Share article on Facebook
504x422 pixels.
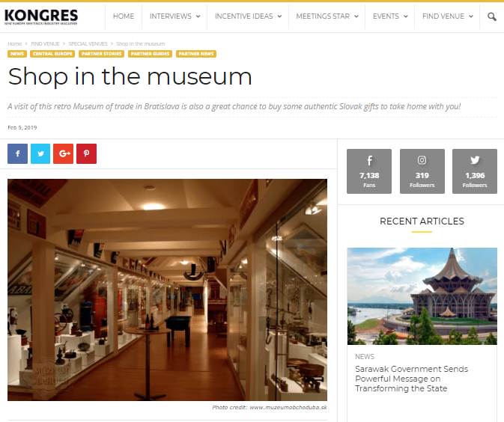point(18,154)
